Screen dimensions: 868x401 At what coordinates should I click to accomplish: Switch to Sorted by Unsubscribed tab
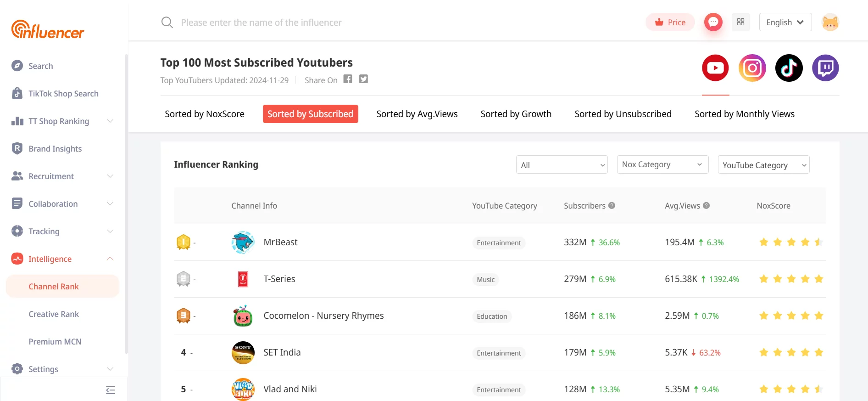(x=623, y=114)
